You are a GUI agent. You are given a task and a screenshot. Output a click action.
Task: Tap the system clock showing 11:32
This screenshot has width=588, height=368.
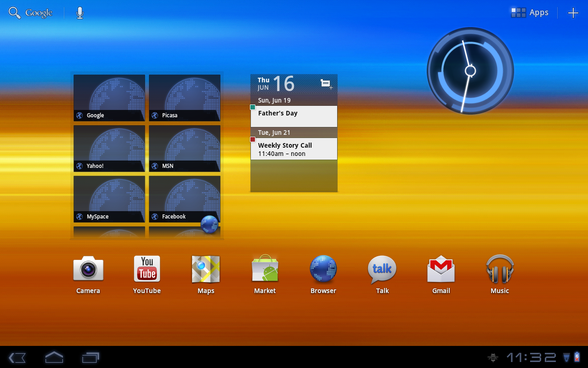tap(531, 357)
